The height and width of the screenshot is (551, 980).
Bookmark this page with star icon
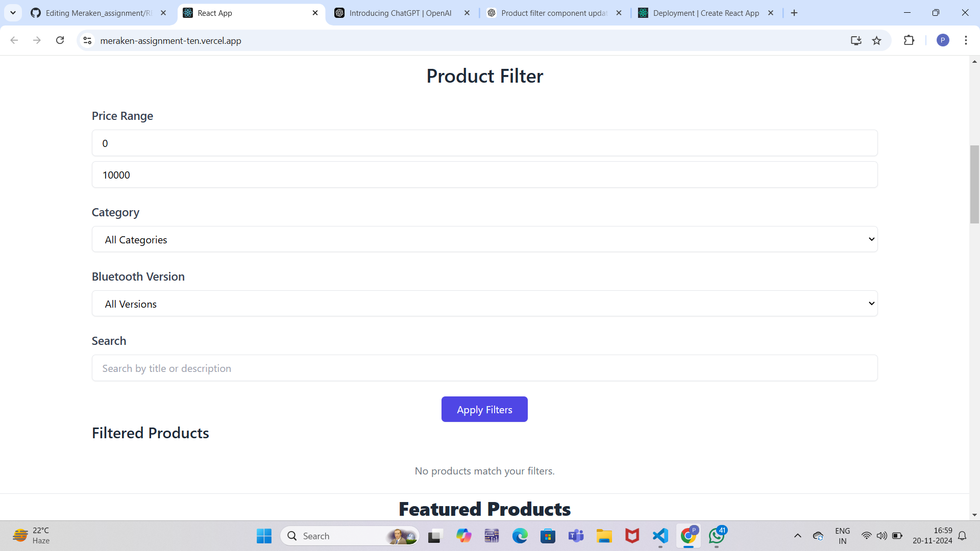(x=876, y=40)
